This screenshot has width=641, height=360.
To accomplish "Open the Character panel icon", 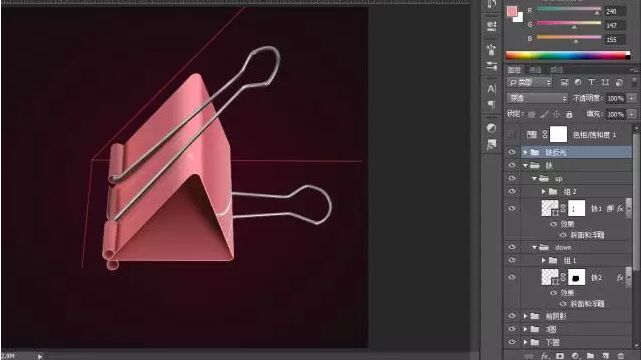I will pos(491,89).
